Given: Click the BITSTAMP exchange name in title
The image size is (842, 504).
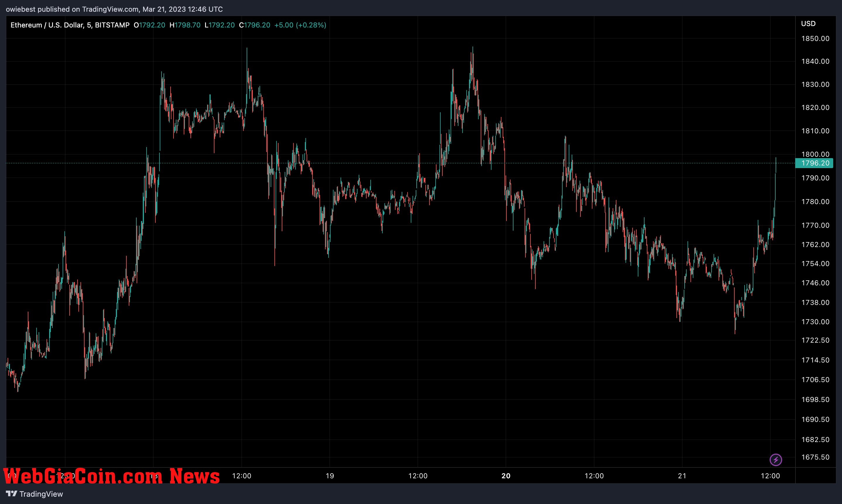Looking at the screenshot, I should [x=112, y=25].
